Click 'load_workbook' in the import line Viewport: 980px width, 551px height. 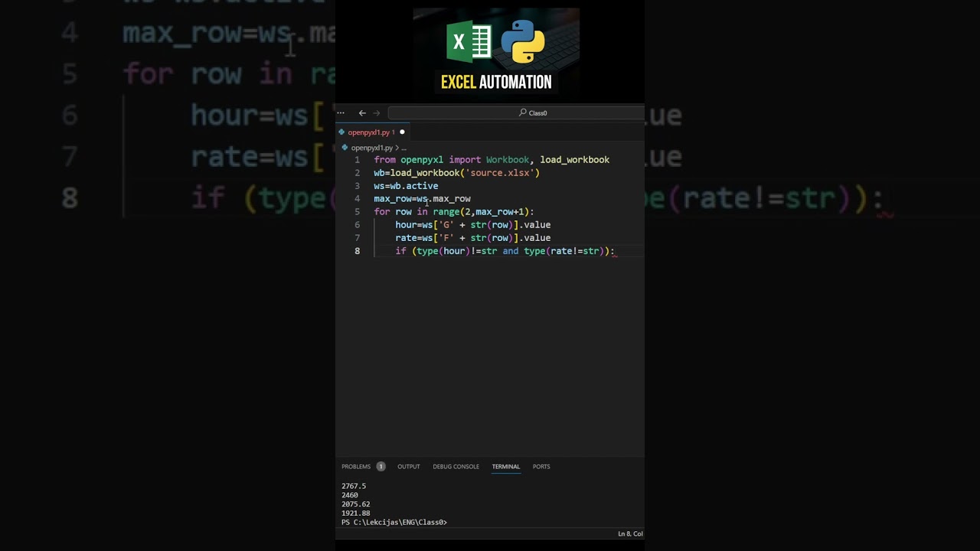[574, 160]
